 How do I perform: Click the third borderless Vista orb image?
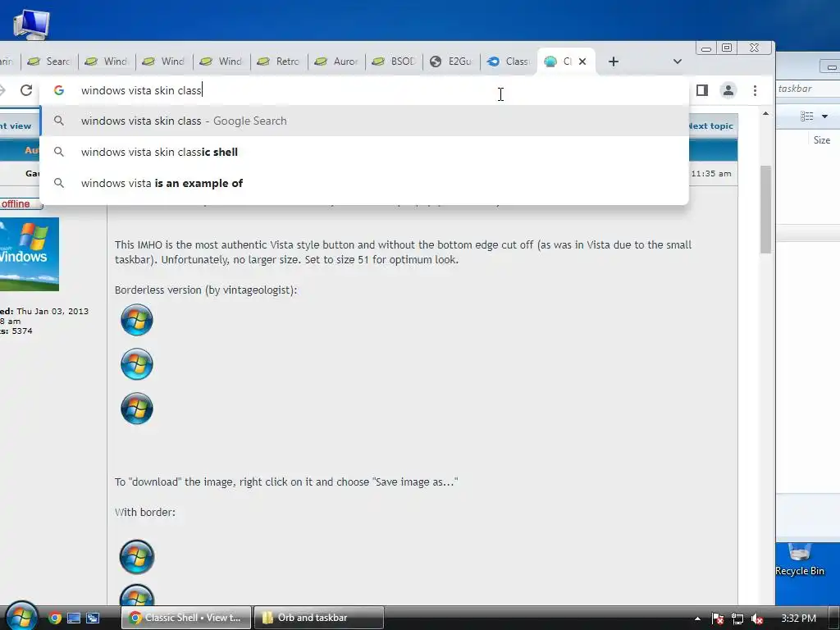point(137,409)
